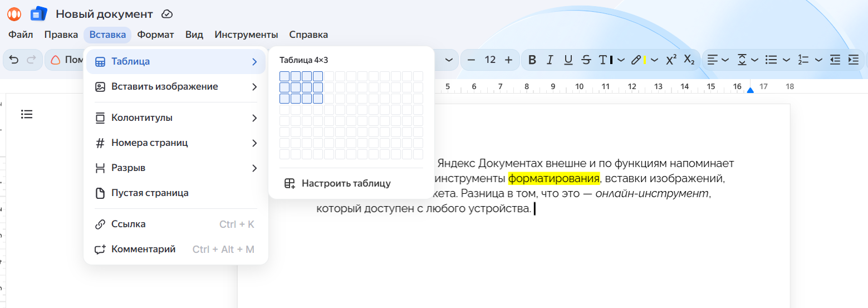Click the font size field showing 12

490,60
